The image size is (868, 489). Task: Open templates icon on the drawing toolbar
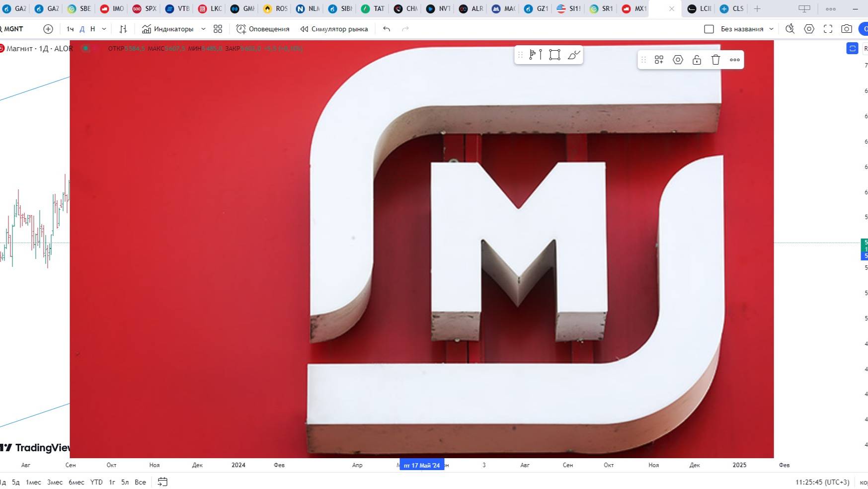tap(659, 60)
